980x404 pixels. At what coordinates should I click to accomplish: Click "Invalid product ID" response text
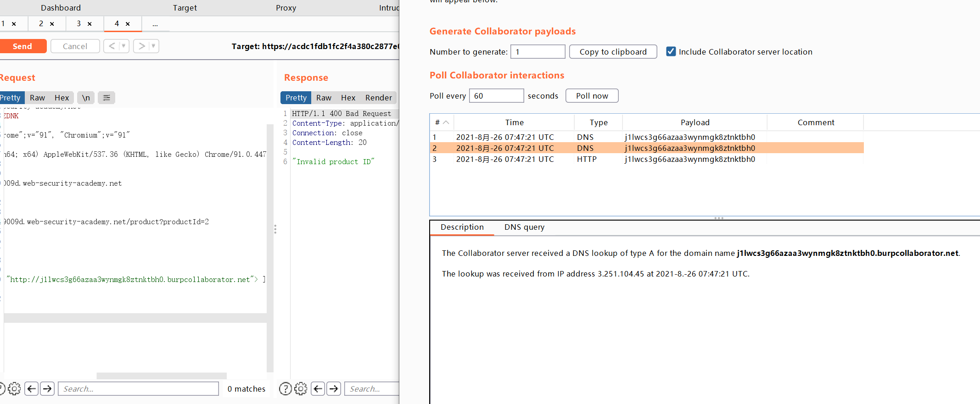tap(334, 162)
